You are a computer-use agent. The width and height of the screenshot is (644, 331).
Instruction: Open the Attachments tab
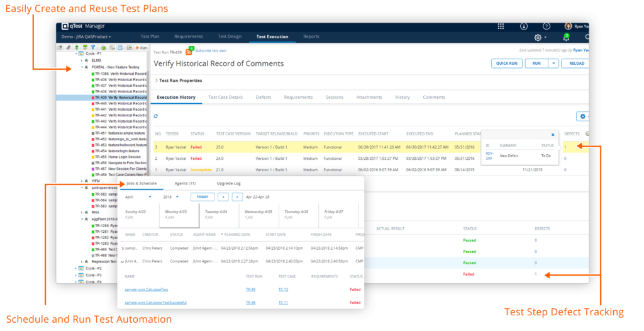pos(369,98)
